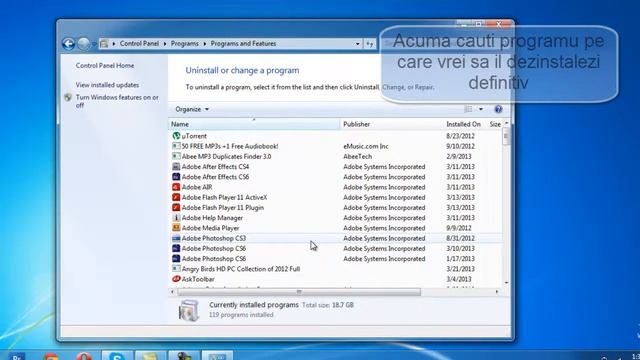Image resolution: width=640 pixels, height=360 pixels.
Task: Click the shield icon beside Turn Windows features
Action: 68,98
